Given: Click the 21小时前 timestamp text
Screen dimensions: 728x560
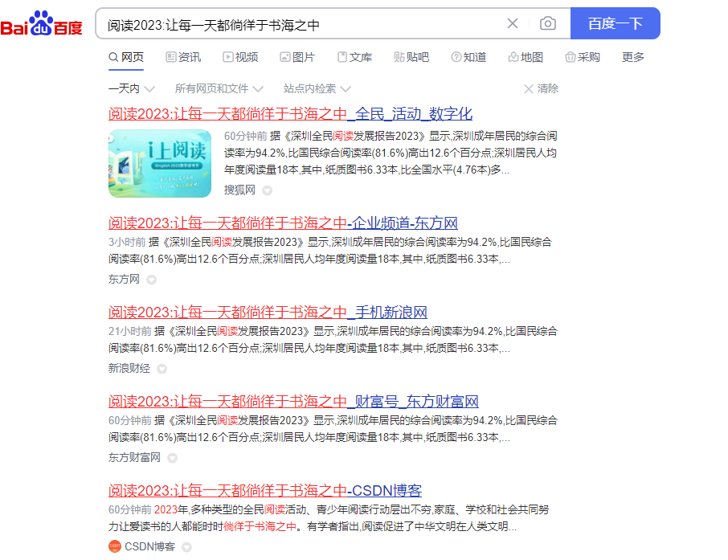Looking at the screenshot, I should pos(130,331).
